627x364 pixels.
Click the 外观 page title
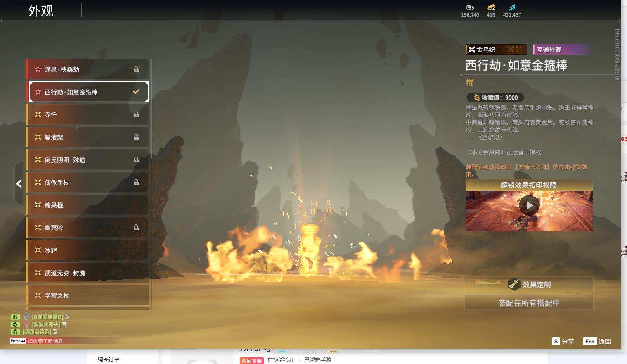(41, 11)
